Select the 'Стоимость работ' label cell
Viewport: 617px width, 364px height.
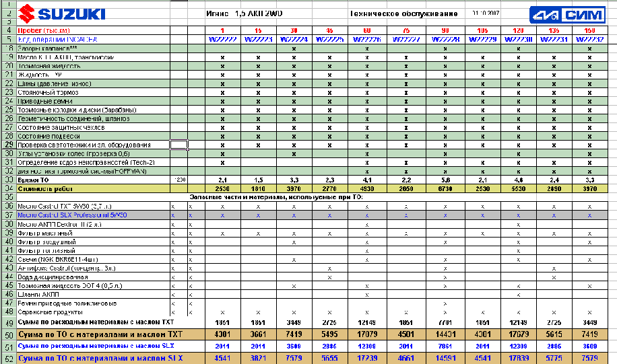click(93, 188)
